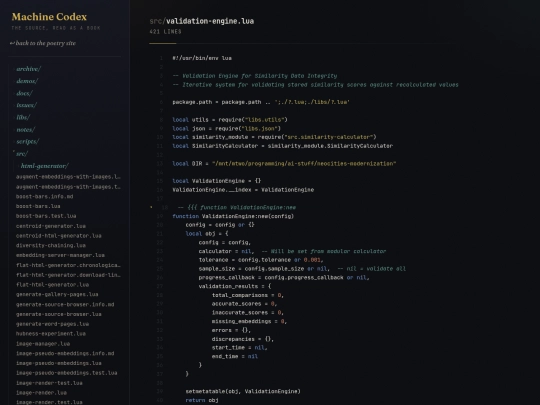
Task: Open flat-html-generator.download-lin… file
Action: (68, 275)
